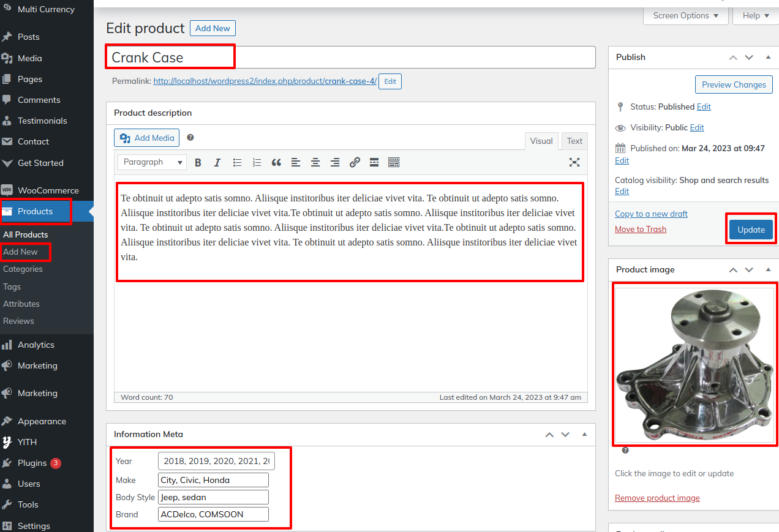Insert a numbered list

[257, 162]
